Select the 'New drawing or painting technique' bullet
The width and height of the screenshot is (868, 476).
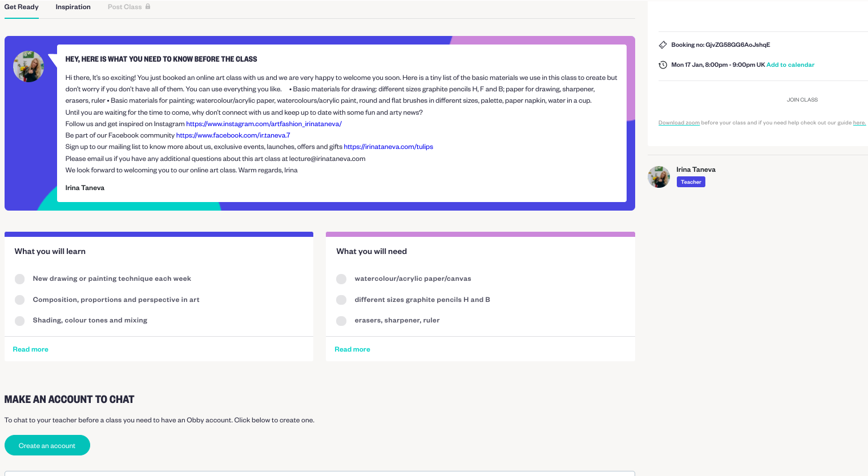(x=19, y=279)
